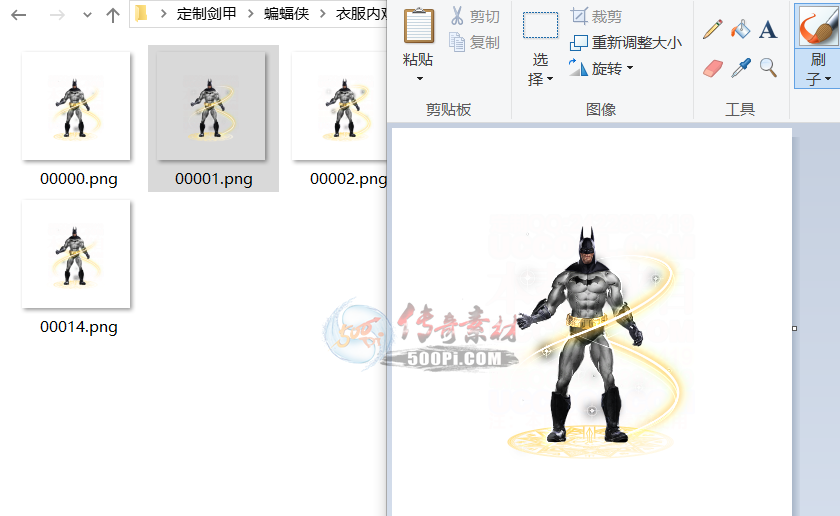This screenshot has width=840, height=516.
Task: Select the Pencil tool in Paint
Action: [712, 29]
